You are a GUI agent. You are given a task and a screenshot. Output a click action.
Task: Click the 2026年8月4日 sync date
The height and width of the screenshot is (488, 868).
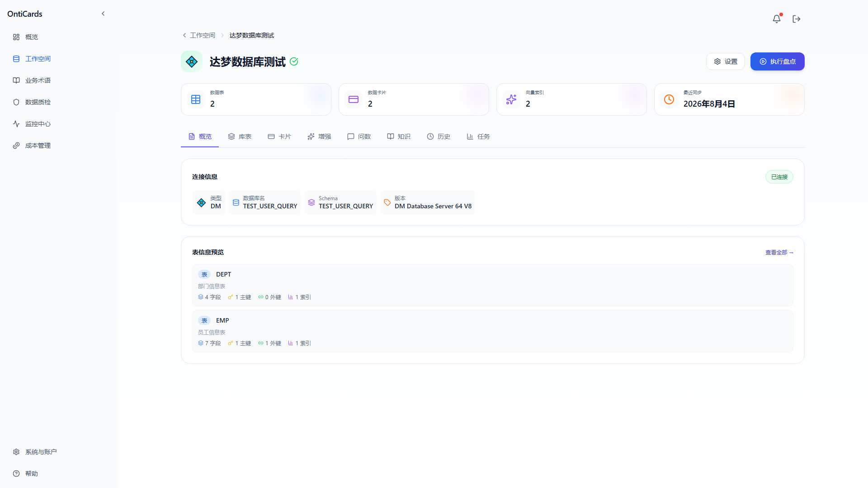point(709,104)
